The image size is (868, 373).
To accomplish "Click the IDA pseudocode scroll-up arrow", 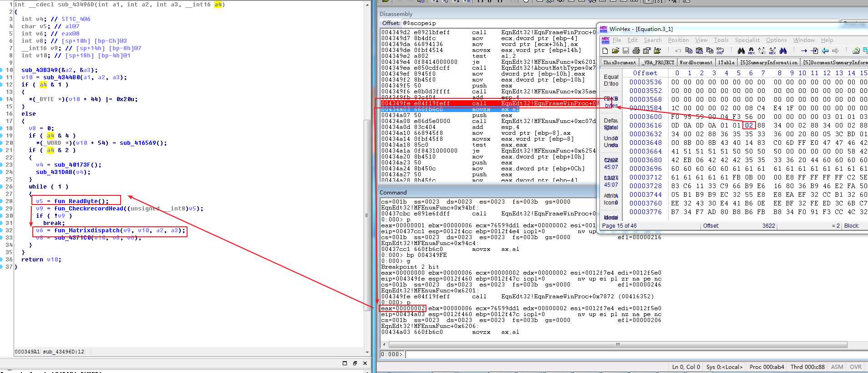I will coord(367,5).
